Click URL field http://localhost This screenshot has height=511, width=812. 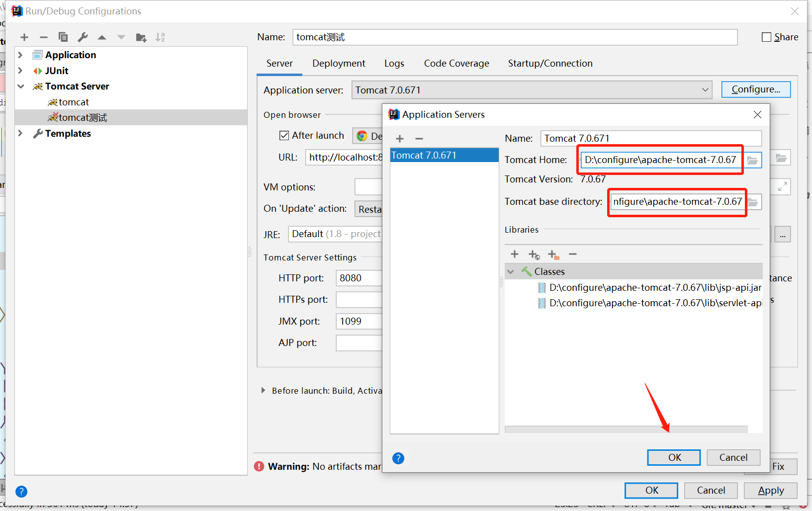[x=344, y=158]
